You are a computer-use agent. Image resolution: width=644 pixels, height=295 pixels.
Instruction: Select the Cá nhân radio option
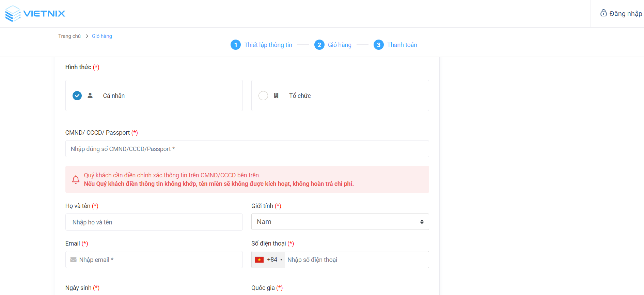tap(77, 95)
